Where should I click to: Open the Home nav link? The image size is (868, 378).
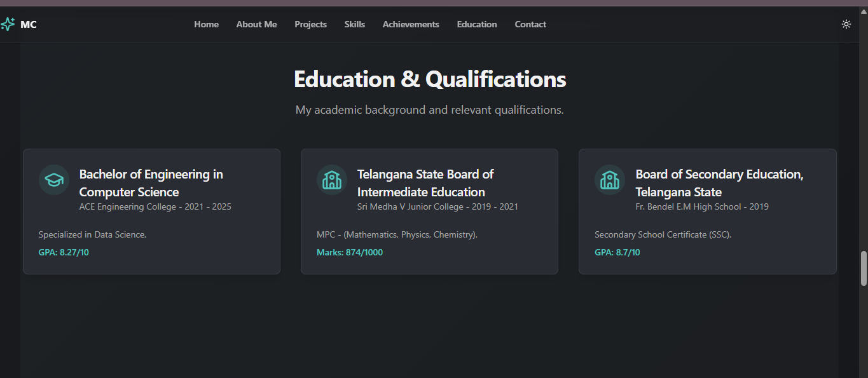coord(207,24)
